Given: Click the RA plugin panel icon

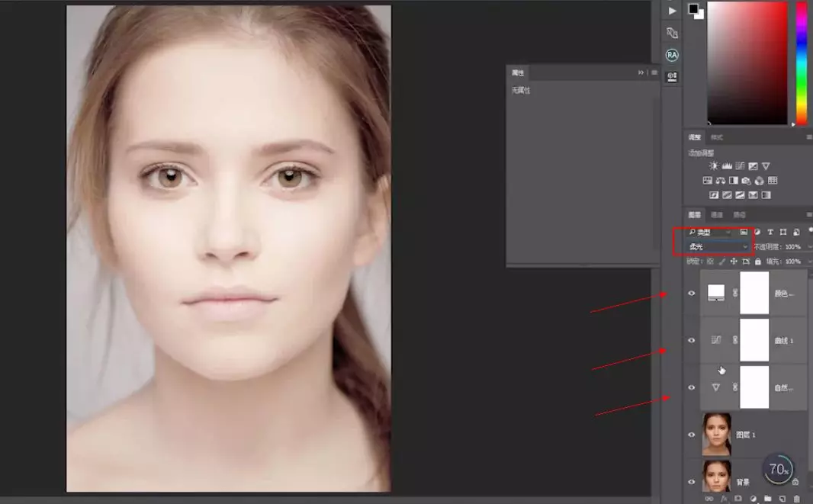Looking at the screenshot, I should tap(672, 55).
